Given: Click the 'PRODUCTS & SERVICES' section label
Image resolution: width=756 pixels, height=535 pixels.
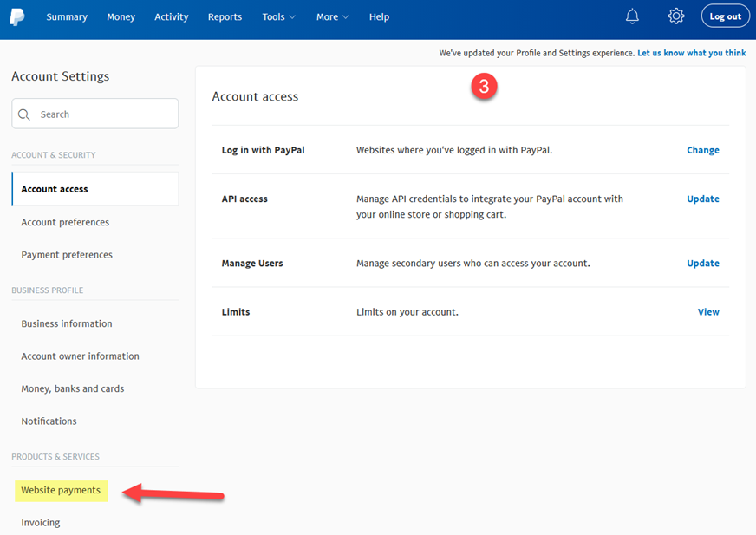Looking at the screenshot, I should (55, 456).
